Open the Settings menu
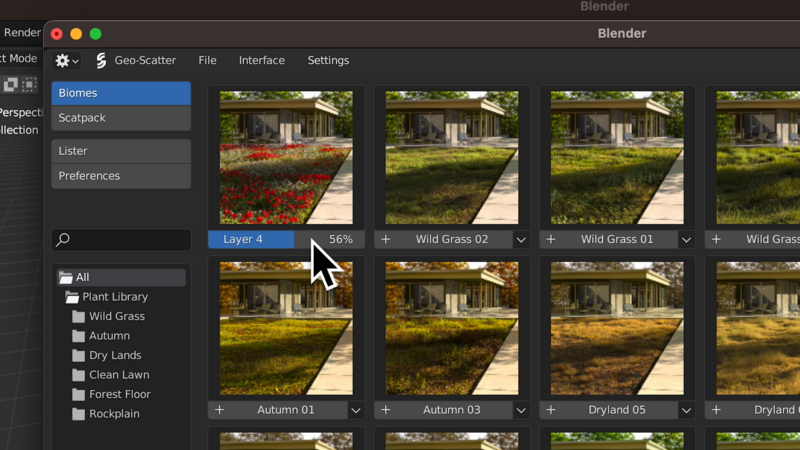Image resolution: width=800 pixels, height=450 pixels. [328, 60]
